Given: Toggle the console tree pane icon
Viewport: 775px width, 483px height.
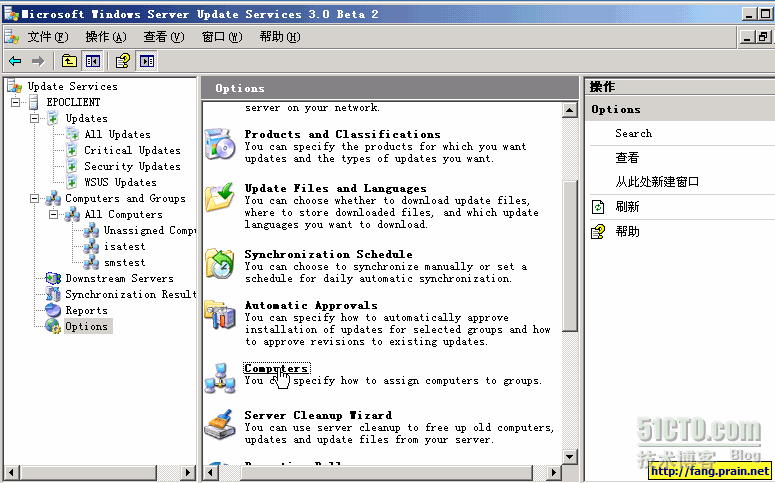Looking at the screenshot, I should [x=92, y=61].
